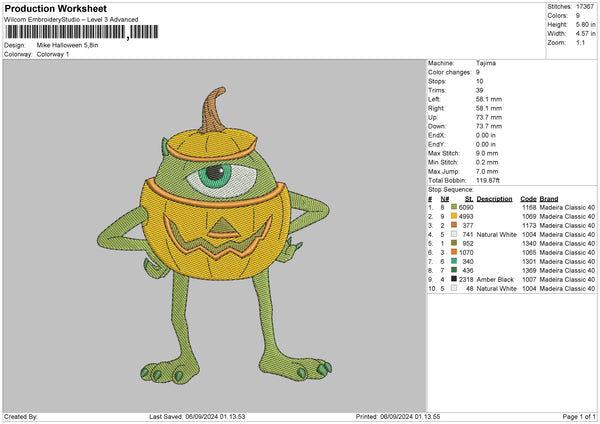This screenshot has height=424, width=600.
Task: Choose the teal swatch next to 340
Action: point(454,261)
